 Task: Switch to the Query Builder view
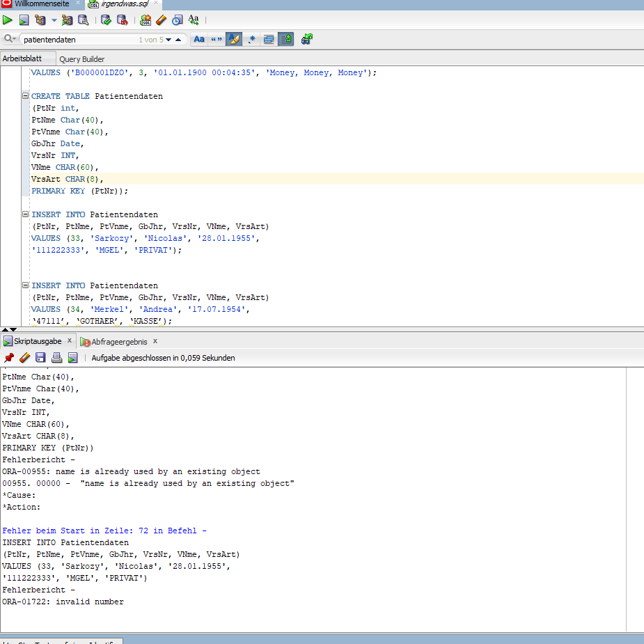[x=79, y=58]
